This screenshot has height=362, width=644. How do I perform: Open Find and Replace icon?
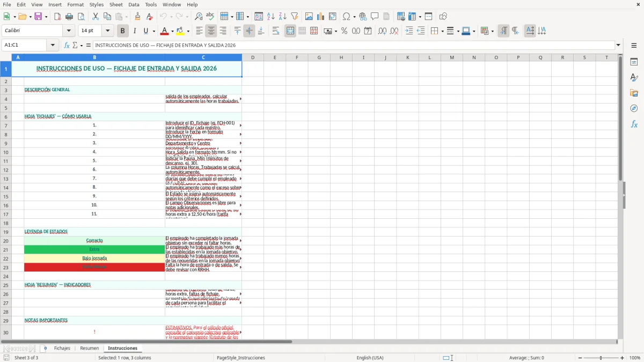199,17
